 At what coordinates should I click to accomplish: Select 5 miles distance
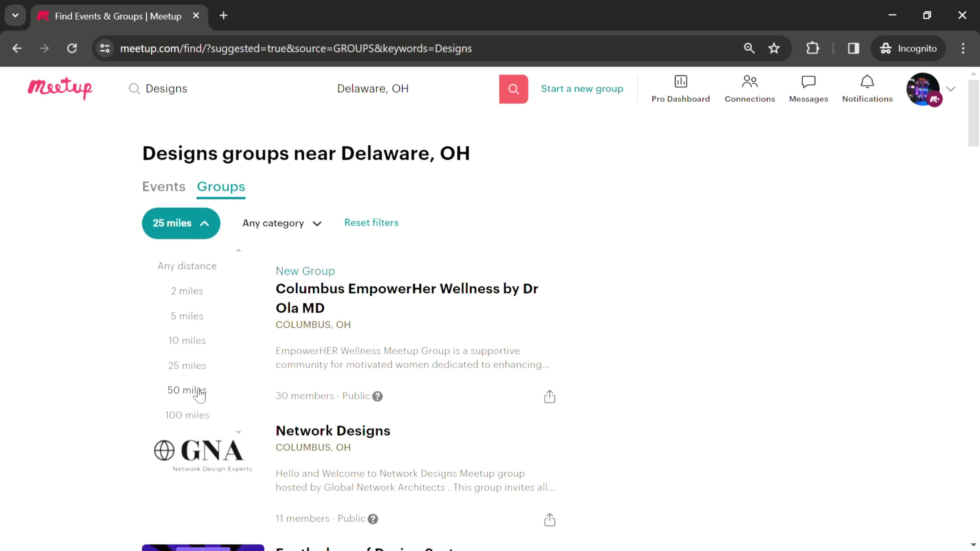pos(187,316)
